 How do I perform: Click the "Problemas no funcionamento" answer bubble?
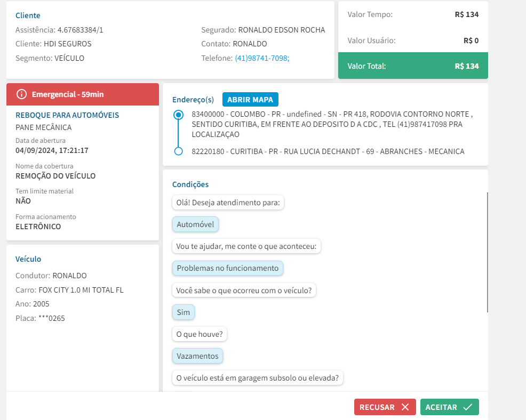point(227,268)
